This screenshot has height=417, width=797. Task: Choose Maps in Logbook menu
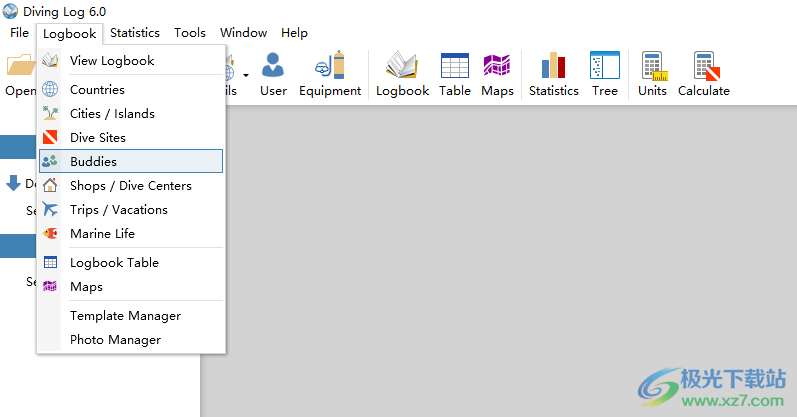tap(131, 286)
